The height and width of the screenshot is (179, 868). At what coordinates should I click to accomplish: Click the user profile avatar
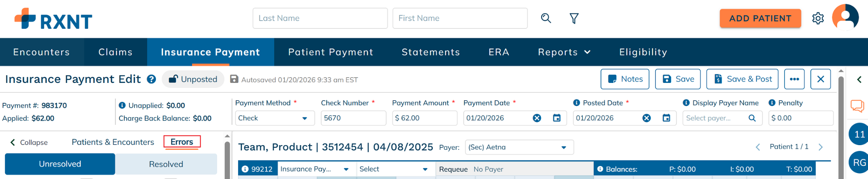(845, 17)
